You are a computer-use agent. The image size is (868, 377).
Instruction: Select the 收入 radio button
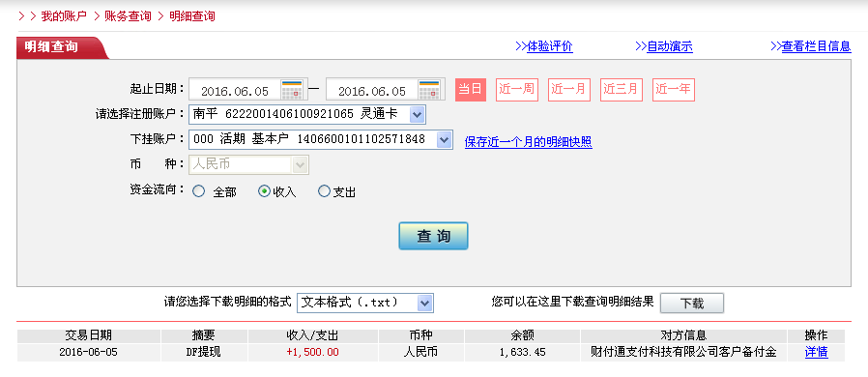[265, 191]
